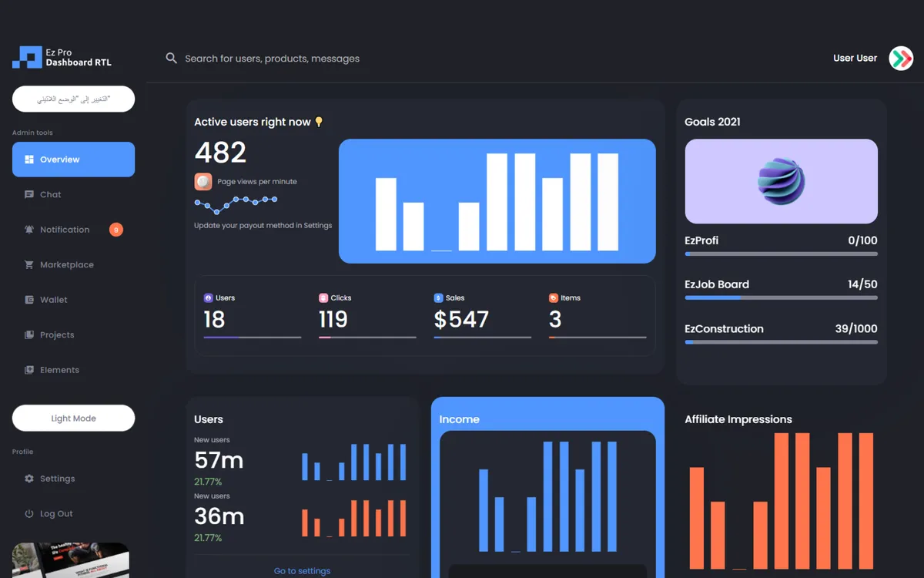Image resolution: width=924 pixels, height=578 pixels.
Task: Click the 482 active users count
Action: [220, 153]
